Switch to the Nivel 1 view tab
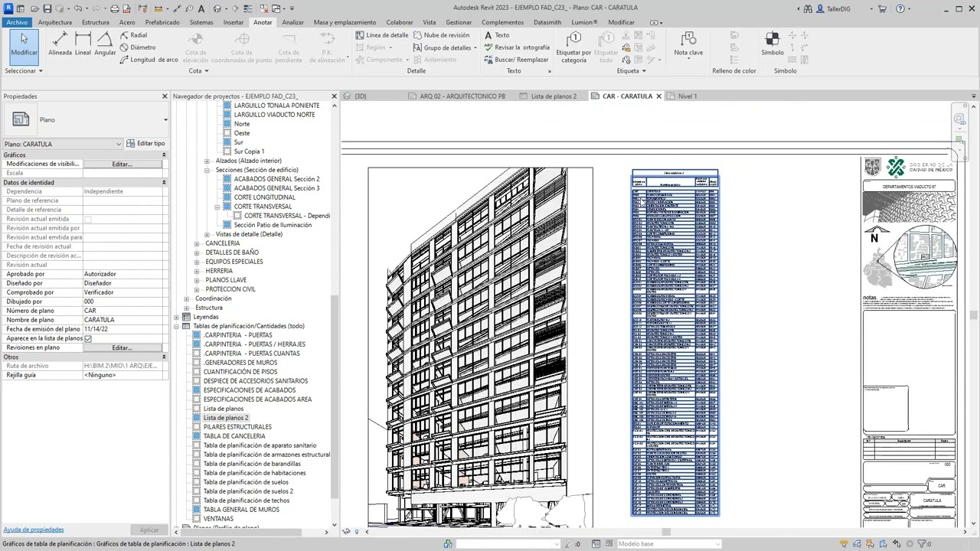Viewport: 980px width, 551px height. (x=687, y=96)
